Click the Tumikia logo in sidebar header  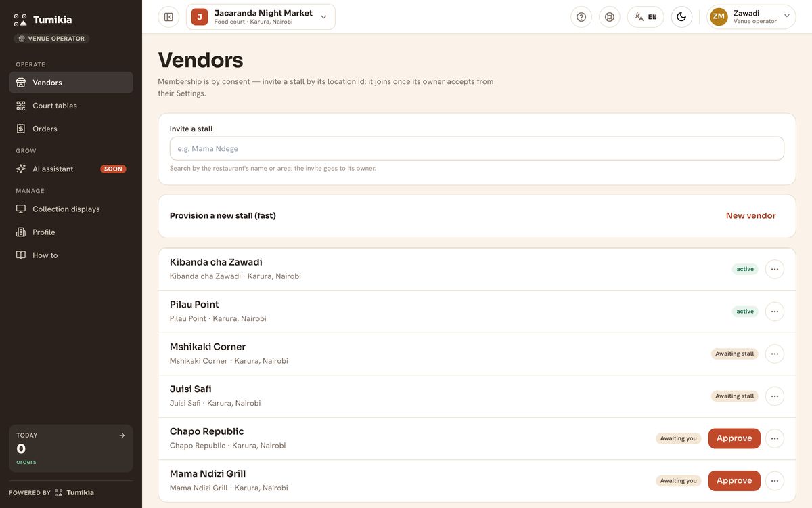[43, 20]
